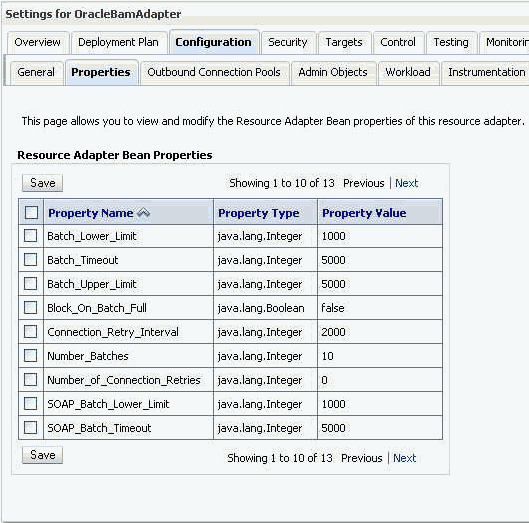Click the Batch_Timeout value 5000
This screenshot has width=529, height=523.
(x=333, y=260)
